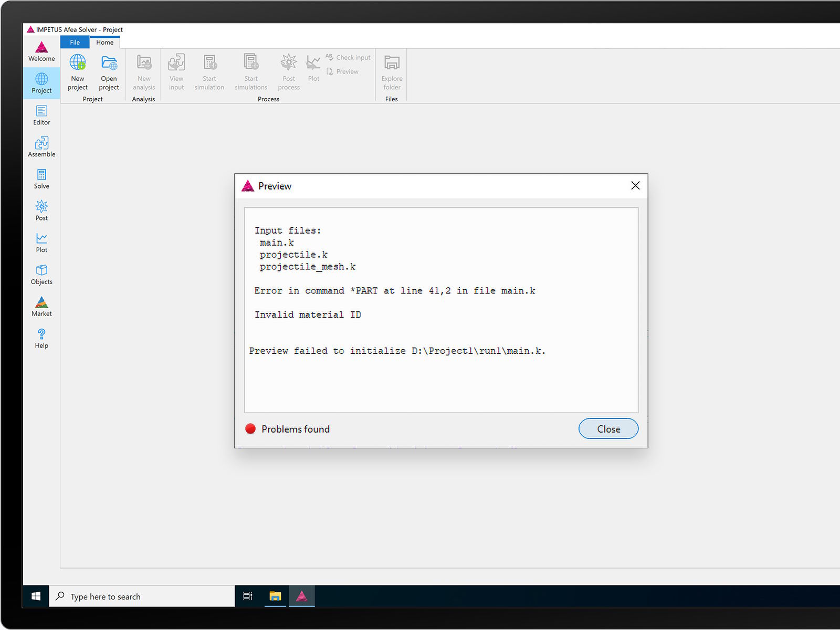
Task: Select the Home ribbon tab
Action: pos(104,43)
